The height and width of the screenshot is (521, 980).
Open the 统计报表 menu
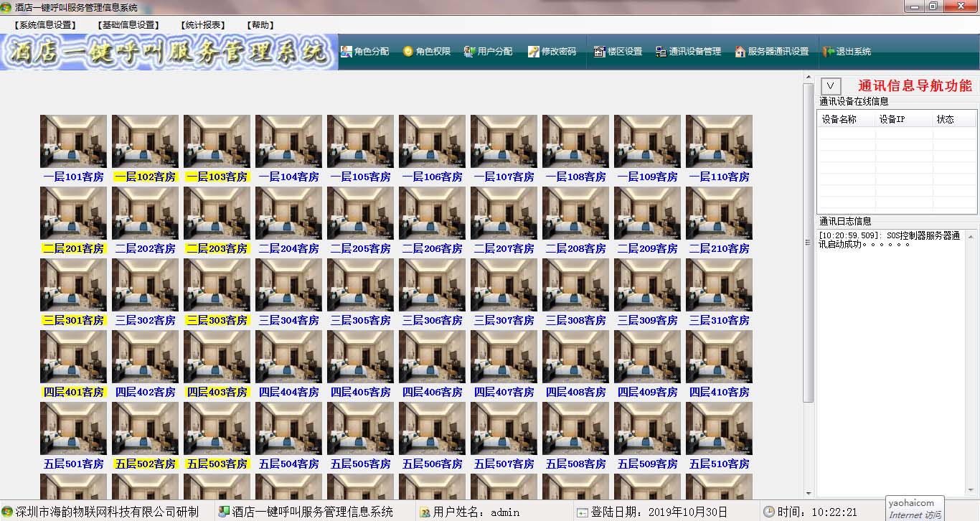pos(202,25)
